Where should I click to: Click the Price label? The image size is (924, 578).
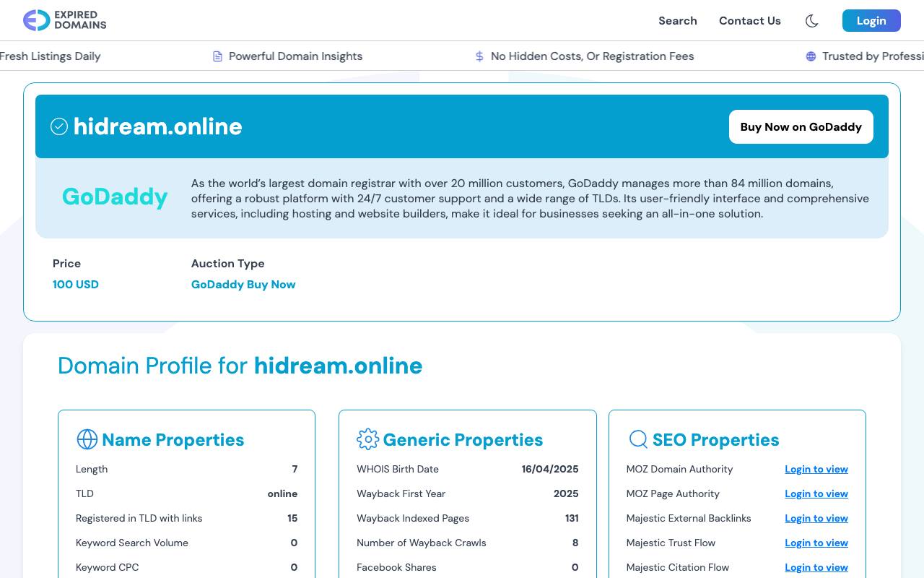66,264
